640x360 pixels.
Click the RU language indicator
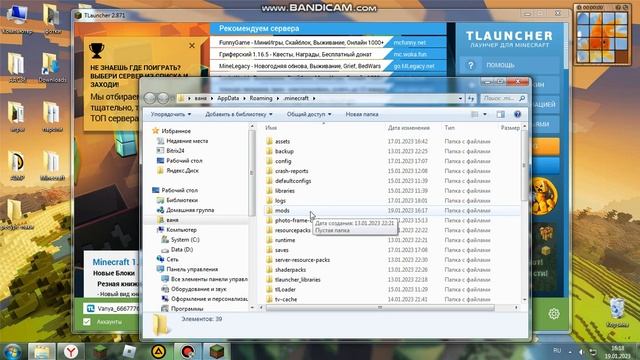coord(557,351)
